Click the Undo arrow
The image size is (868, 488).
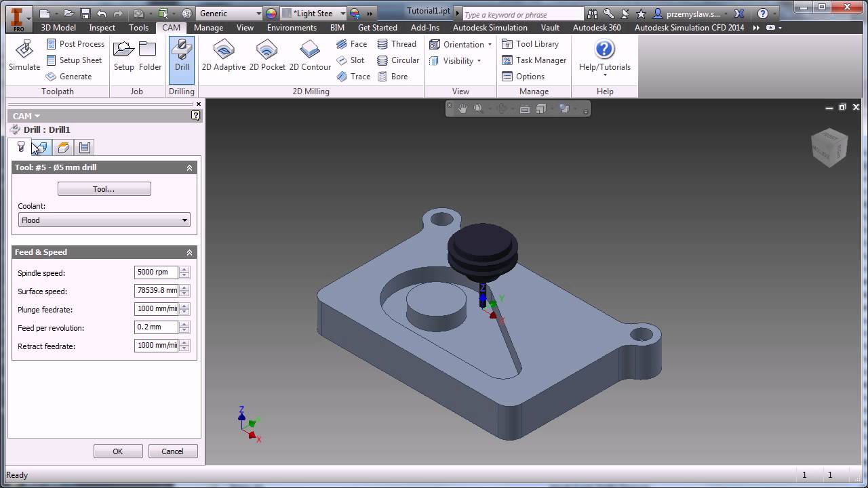point(102,13)
